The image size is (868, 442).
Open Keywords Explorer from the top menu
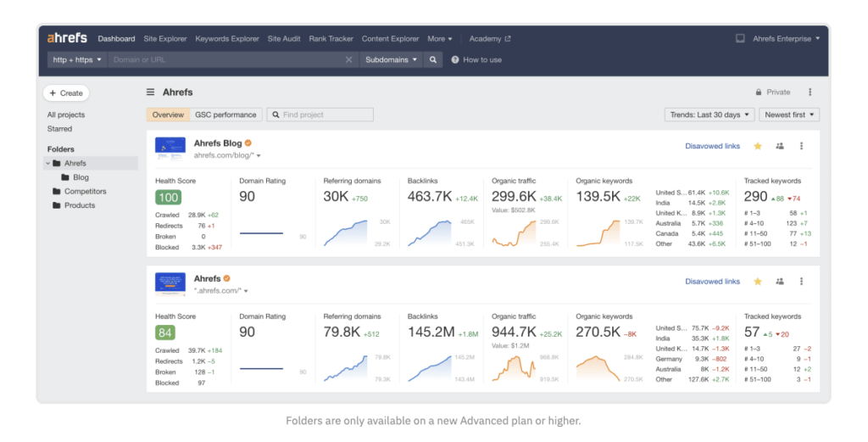(227, 39)
